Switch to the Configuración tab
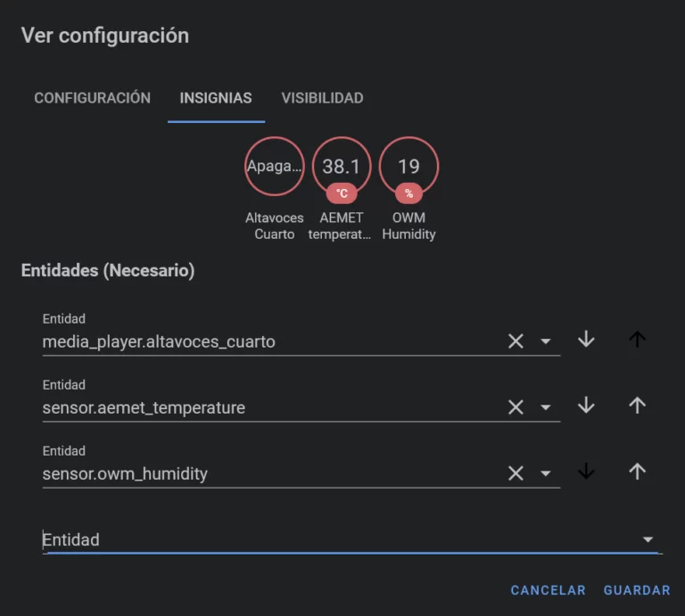Image resolution: width=685 pixels, height=616 pixels. [x=92, y=98]
